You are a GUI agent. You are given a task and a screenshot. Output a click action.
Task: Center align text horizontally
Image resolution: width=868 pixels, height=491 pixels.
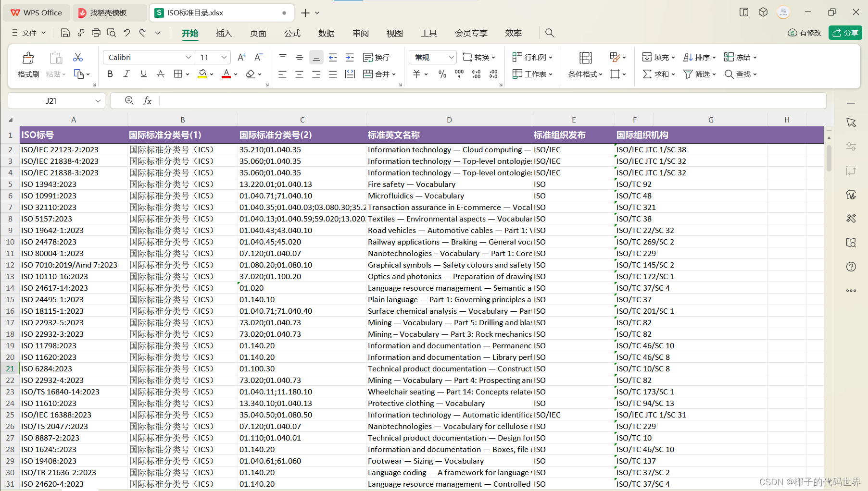[299, 74]
